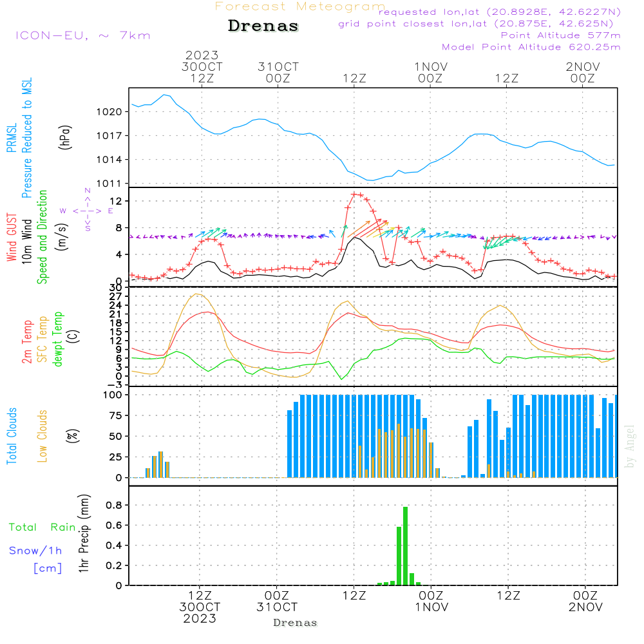This screenshot has height=644, width=644.
Task: Click the 'grid point closest lon,lat' line
Action: click(476, 23)
